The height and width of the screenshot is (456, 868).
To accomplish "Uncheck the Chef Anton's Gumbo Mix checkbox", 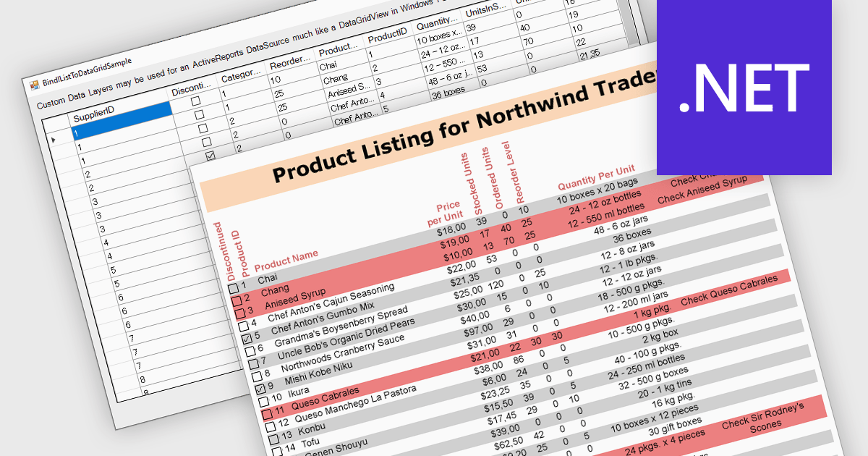I will tap(247, 339).
